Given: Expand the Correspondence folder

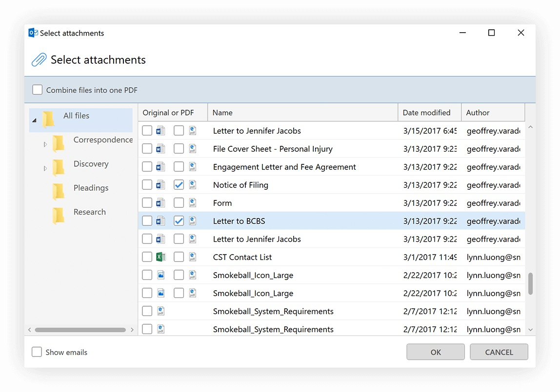Looking at the screenshot, I should click(45, 144).
